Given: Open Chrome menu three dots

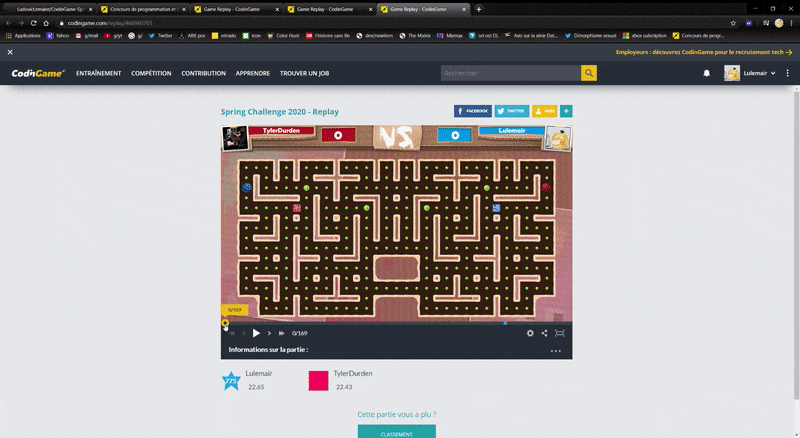Looking at the screenshot, I should [791, 23].
